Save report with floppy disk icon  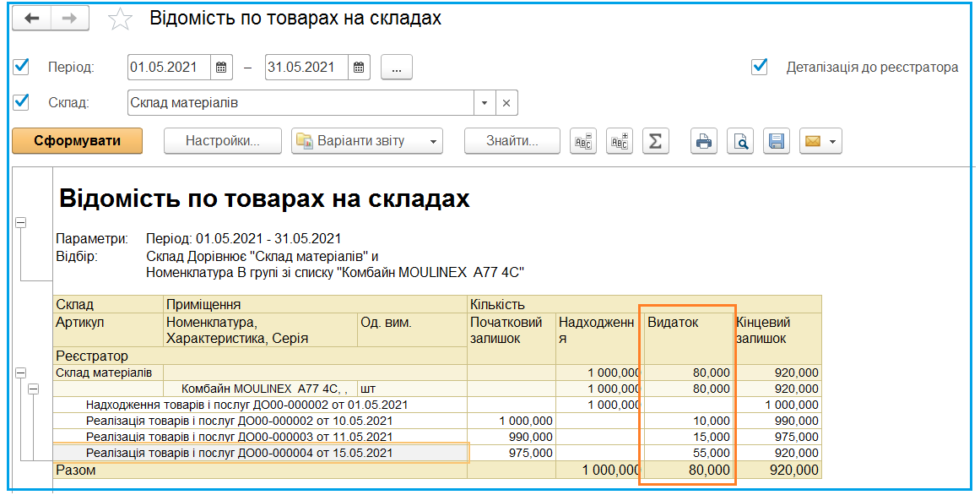777,141
